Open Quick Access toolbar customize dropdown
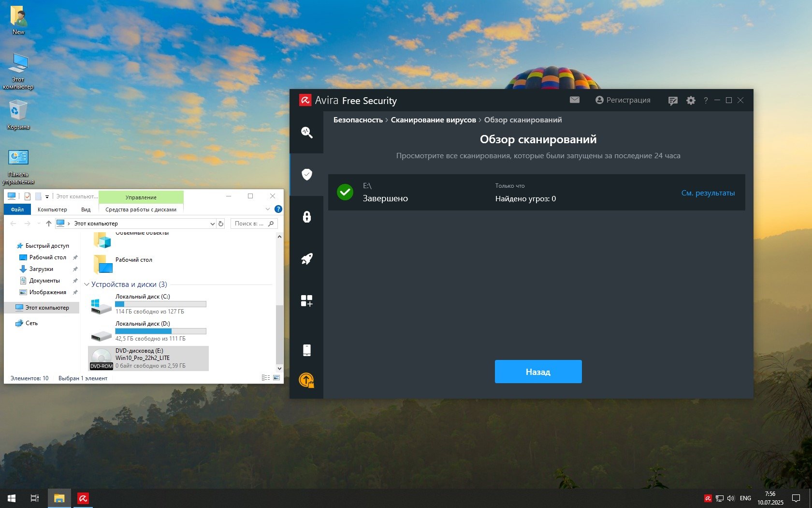Screen dimensions: 812x508 click(x=47, y=196)
